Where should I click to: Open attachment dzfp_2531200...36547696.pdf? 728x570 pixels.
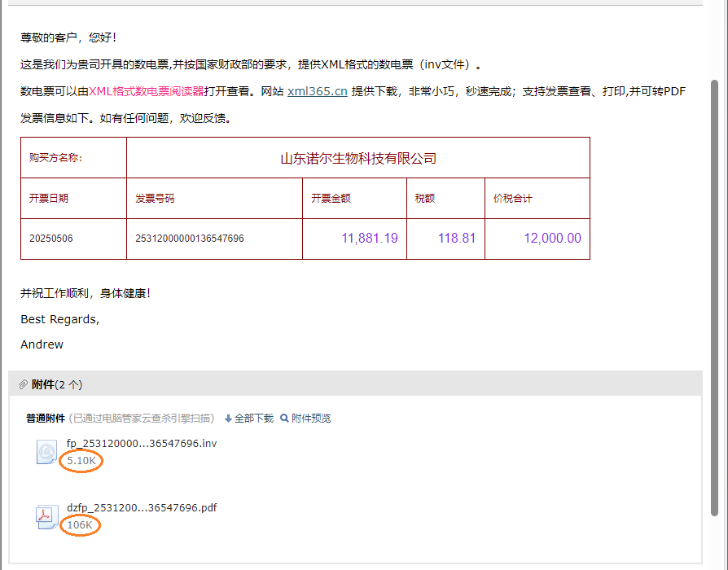tap(142, 507)
